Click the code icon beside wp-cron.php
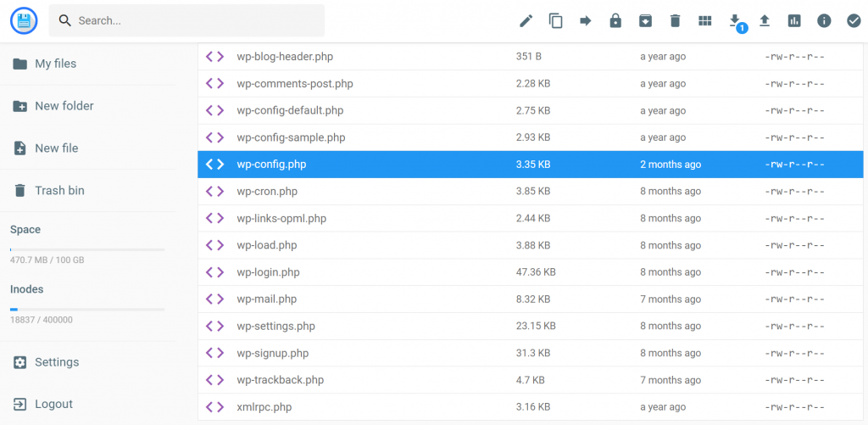Image resolution: width=868 pixels, height=425 pixels. pos(214,191)
